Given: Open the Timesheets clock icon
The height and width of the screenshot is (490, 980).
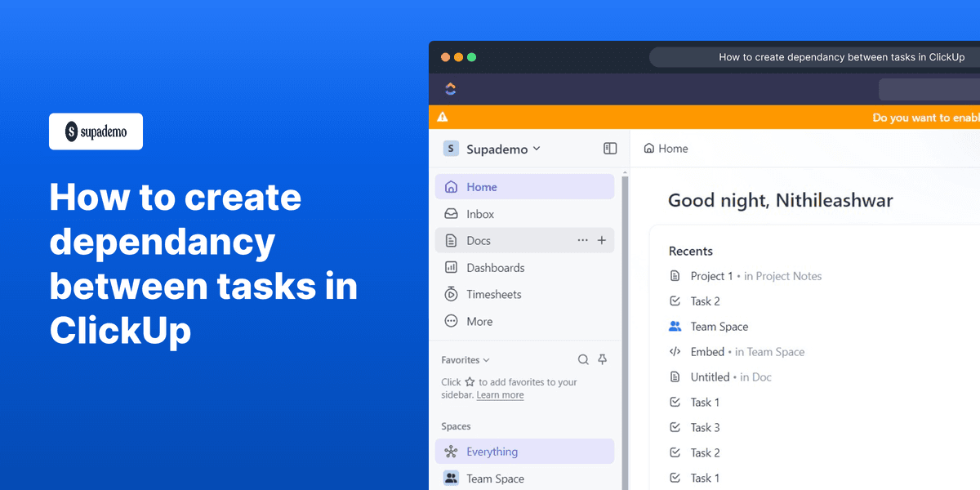Looking at the screenshot, I should pos(450,294).
